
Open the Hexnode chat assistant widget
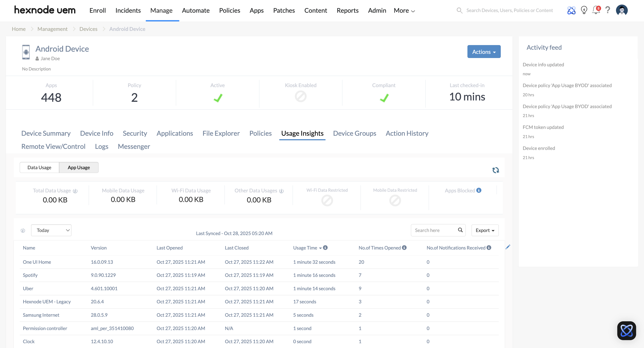tap(626, 330)
